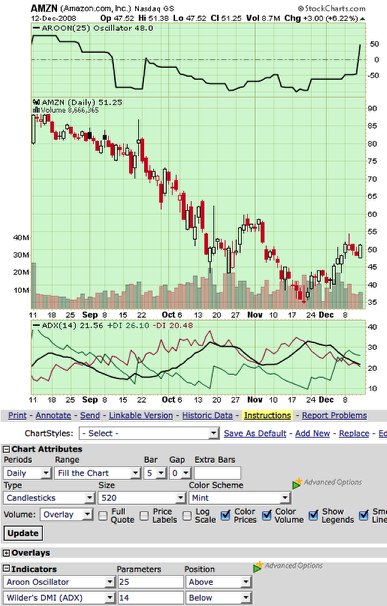
Task: Open the Bar dropdown showing 5
Action: [155, 473]
